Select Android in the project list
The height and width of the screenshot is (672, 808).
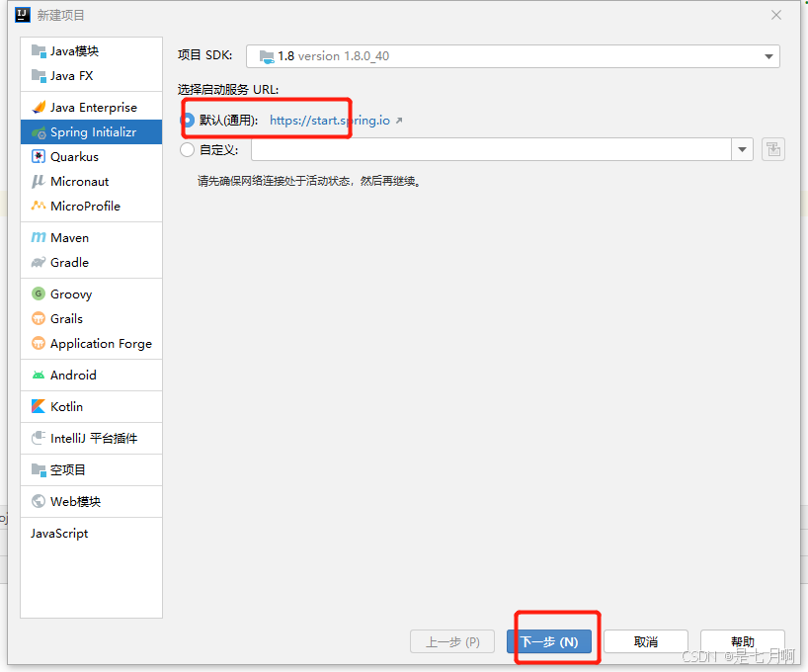point(91,375)
